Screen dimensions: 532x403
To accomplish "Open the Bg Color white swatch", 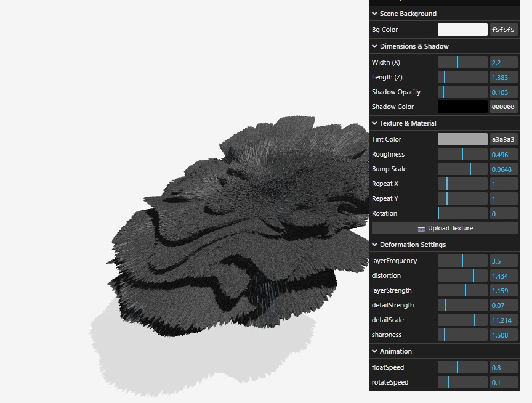I will [x=462, y=30].
